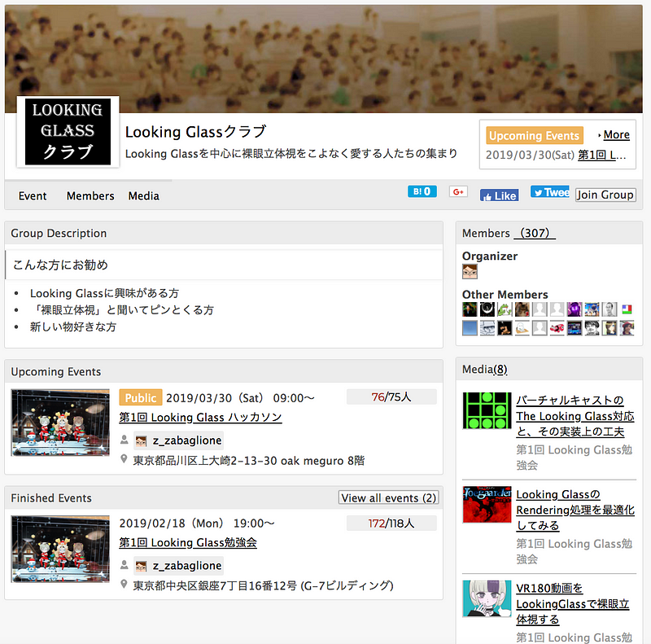Click the hackathon event thumbnail image
The width and height of the screenshot is (651, 644).
point(60,423)
